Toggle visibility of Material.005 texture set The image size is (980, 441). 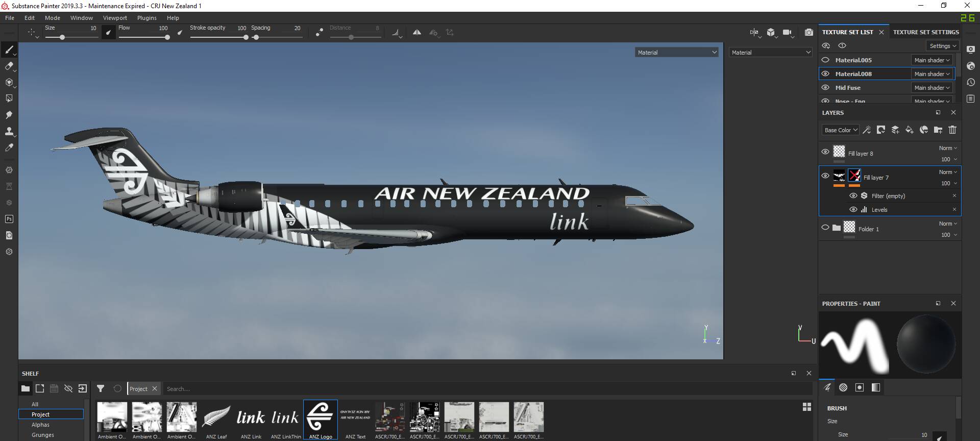click(825, 60)
